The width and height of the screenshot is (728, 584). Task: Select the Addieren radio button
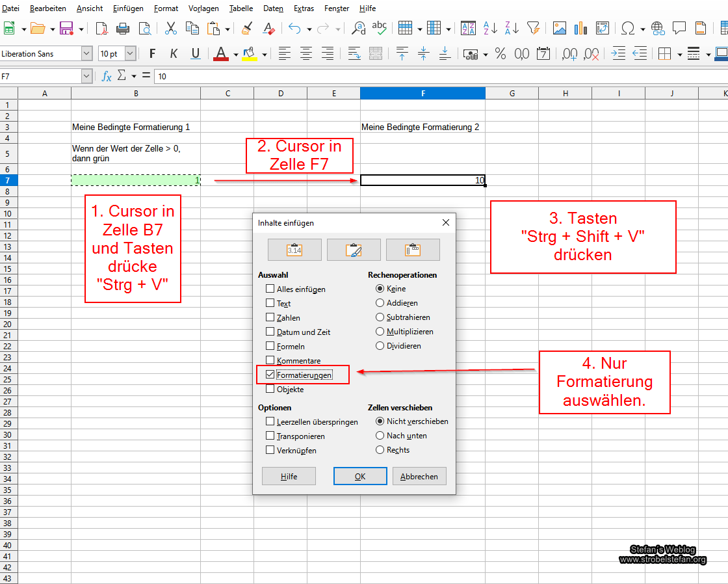[381, 303]
